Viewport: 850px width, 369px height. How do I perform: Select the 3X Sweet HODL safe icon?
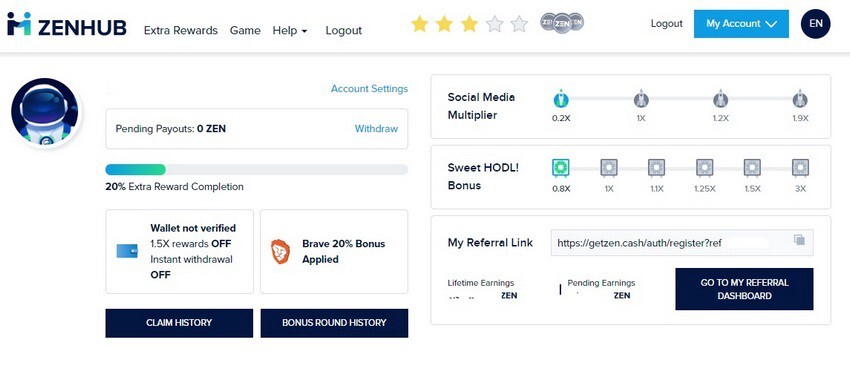coord(800,168)
